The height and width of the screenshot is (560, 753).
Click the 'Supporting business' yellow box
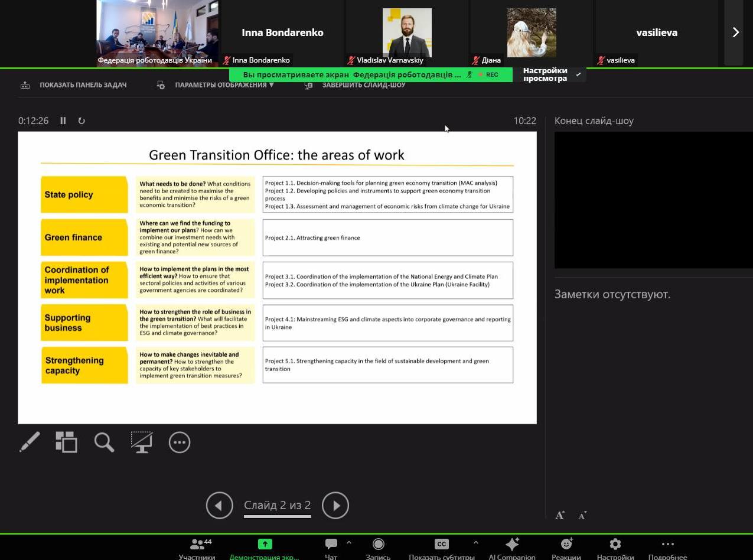pos(84,323)
